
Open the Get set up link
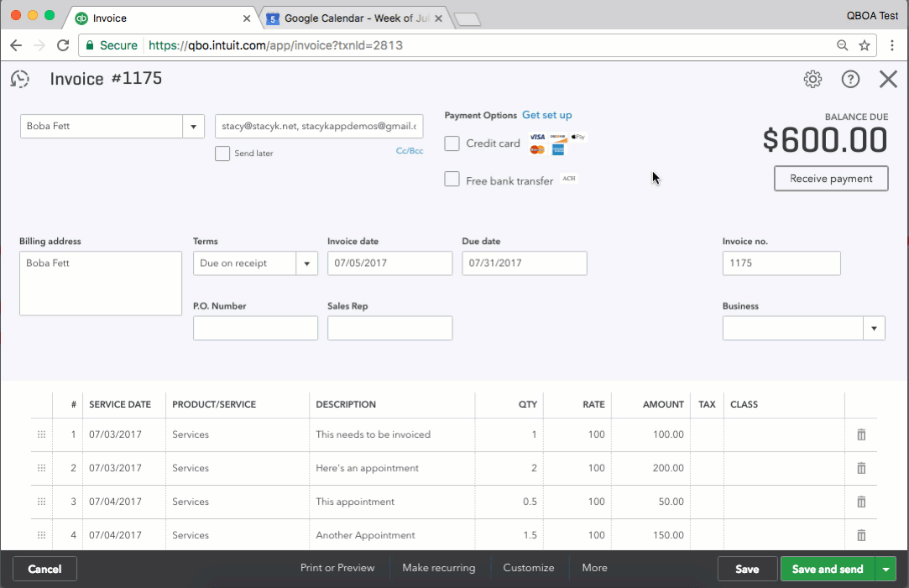[546, 115]
